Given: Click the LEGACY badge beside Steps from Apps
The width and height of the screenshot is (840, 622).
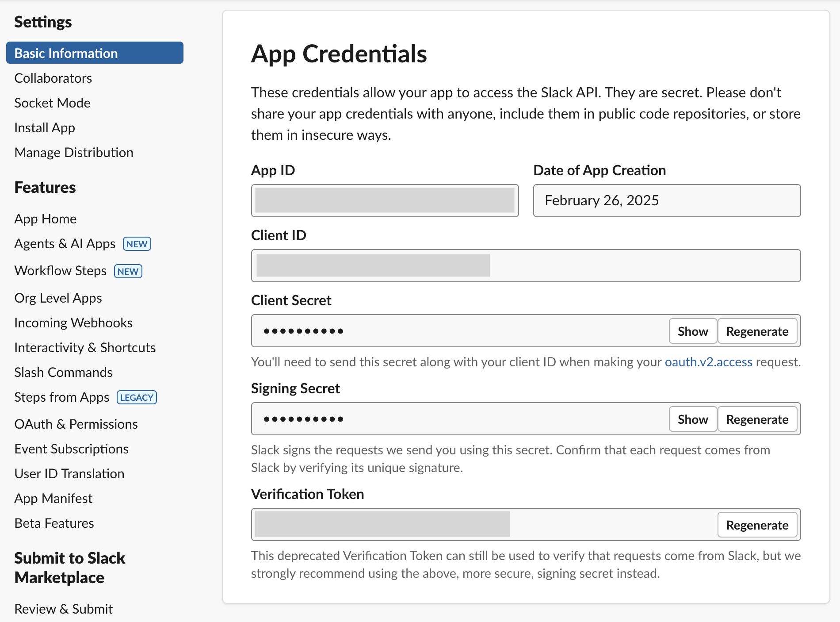Looking at the screenshot, I should point(137,398).
